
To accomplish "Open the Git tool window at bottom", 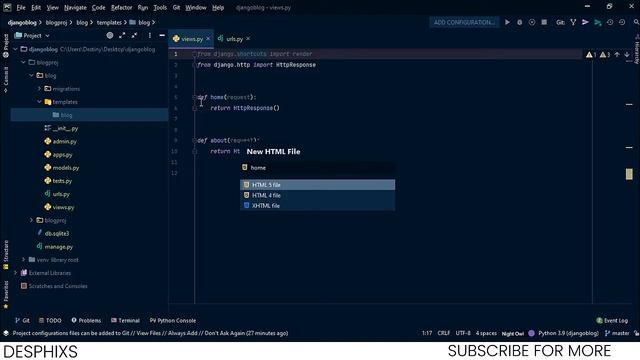I will pos(22,320).
